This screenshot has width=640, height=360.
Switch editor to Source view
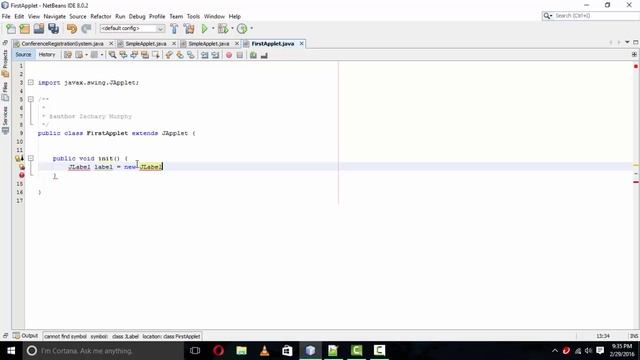tap(23, 54)
